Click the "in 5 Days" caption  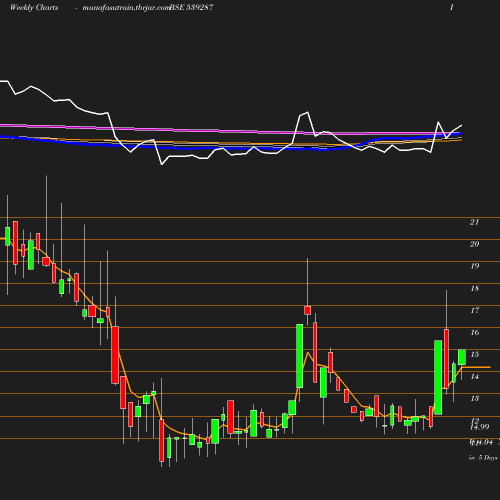click(483, 458)
